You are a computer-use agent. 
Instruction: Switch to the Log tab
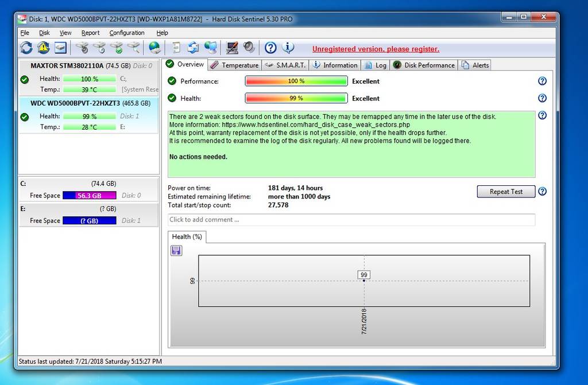376,65
